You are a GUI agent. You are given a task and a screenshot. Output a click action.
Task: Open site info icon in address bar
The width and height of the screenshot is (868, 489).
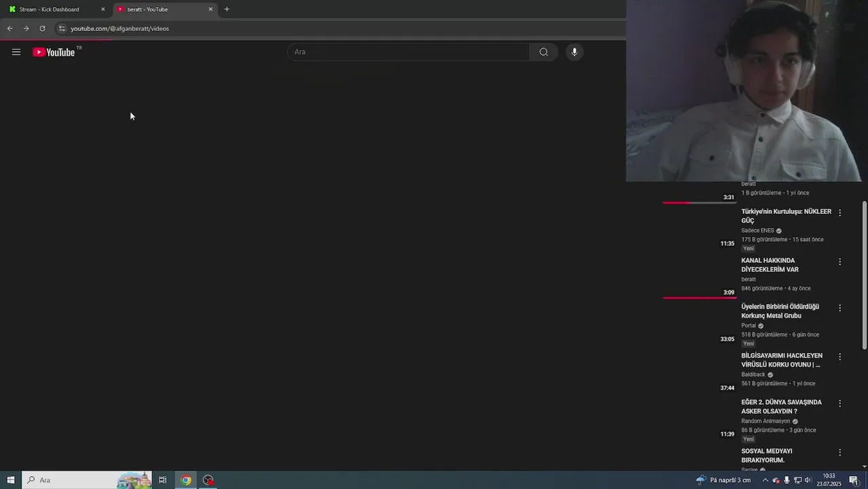tap(62, 29)
